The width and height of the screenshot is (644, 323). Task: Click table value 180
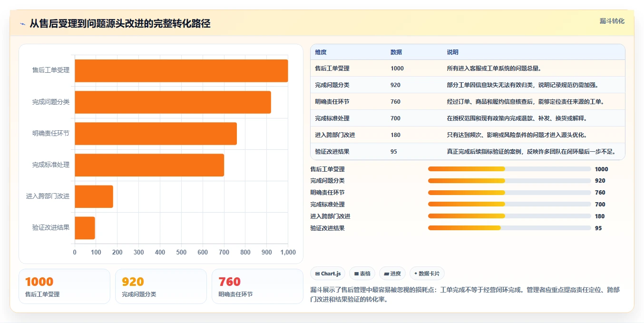395,135
